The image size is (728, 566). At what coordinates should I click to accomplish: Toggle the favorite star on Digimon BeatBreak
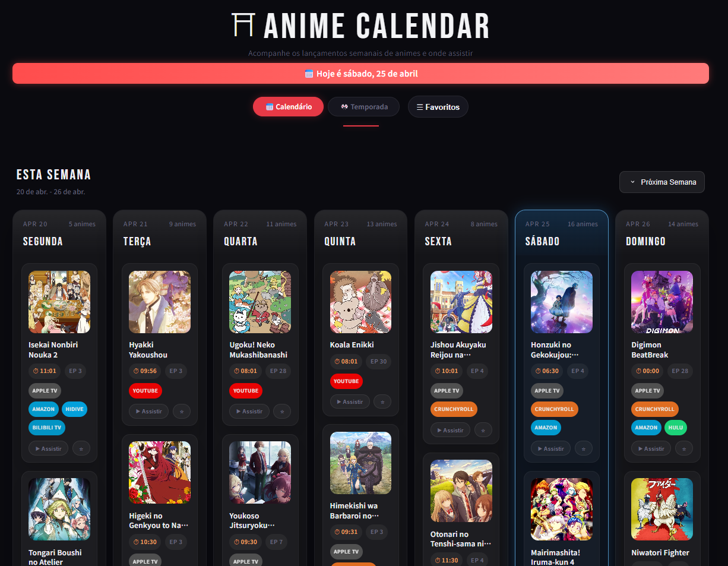pyautogui.click(x=684, y=448)
